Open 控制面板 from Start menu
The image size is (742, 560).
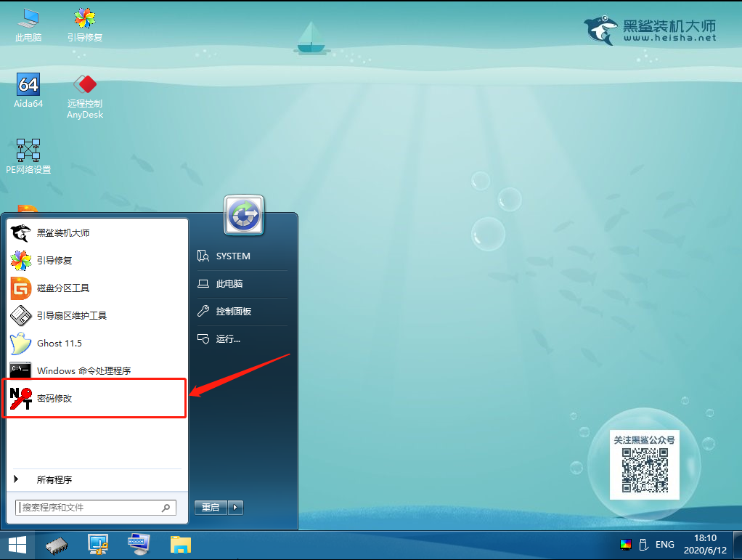233,312
